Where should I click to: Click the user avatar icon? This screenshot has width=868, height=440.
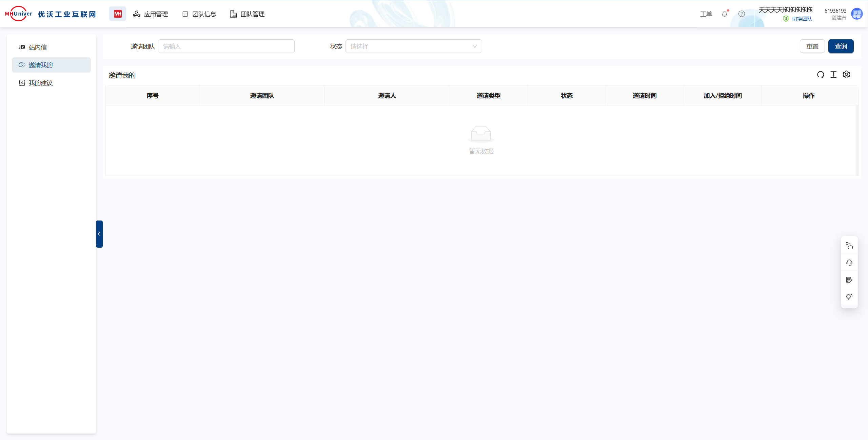pyautogui.click(x=857, y=14)
